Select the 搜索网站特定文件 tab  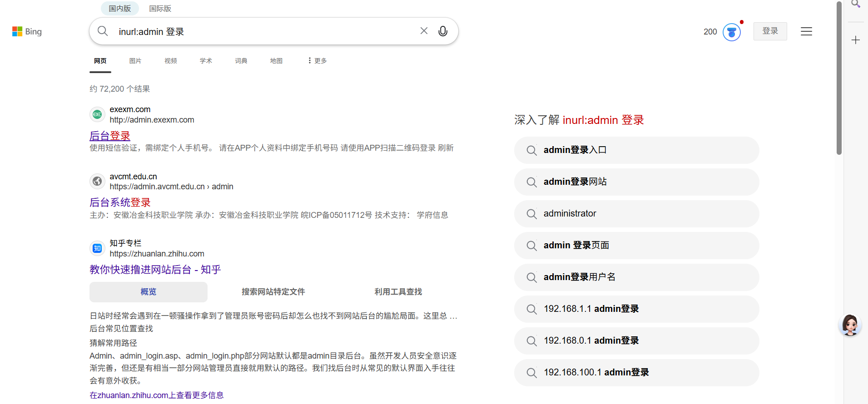pos(273,292)
